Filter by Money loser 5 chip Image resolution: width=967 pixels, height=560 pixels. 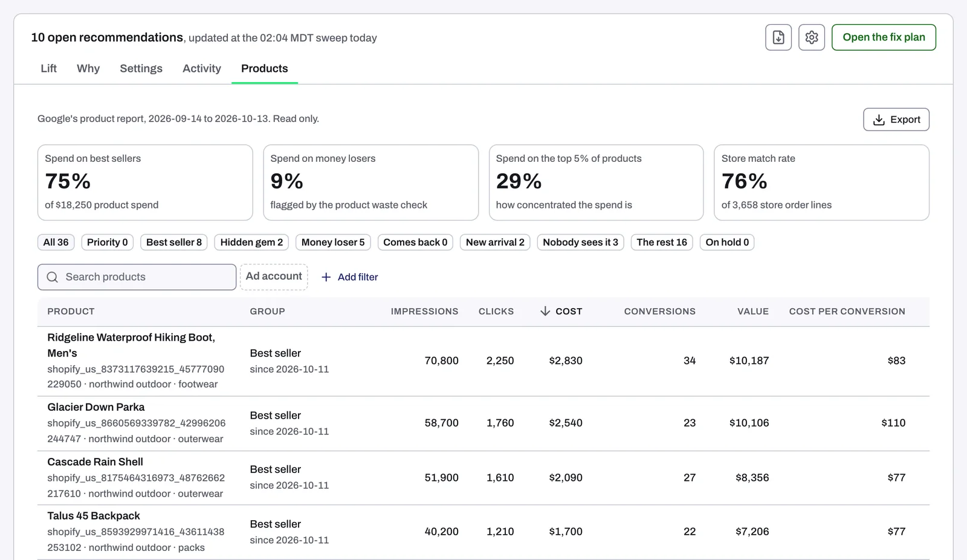[x=333, y=242]
